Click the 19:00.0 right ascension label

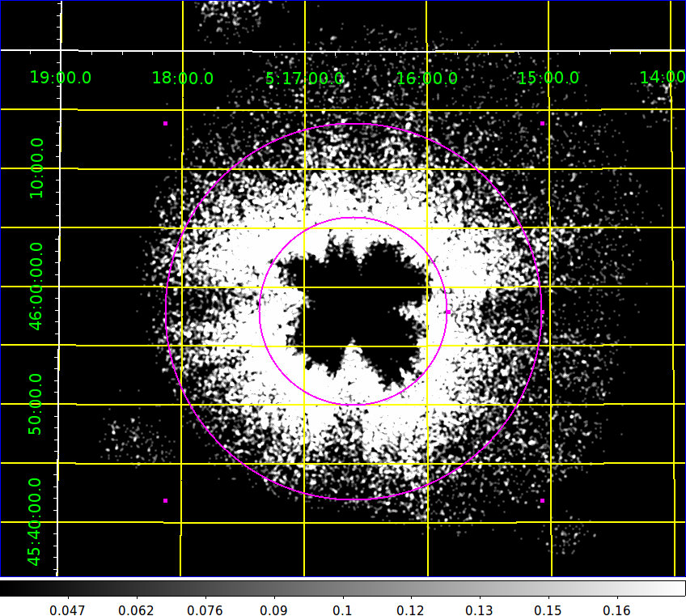pyautogui.click(x=61, y=78)
